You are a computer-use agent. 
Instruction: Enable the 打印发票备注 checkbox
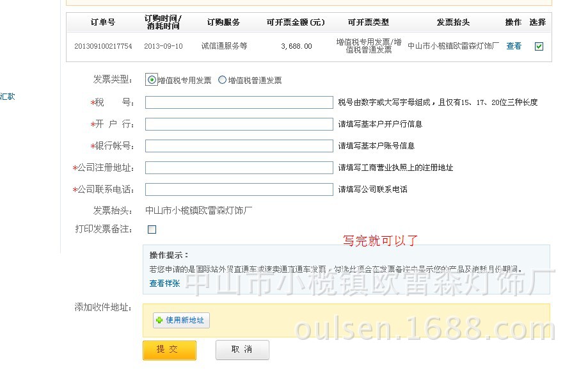point(151,229)
